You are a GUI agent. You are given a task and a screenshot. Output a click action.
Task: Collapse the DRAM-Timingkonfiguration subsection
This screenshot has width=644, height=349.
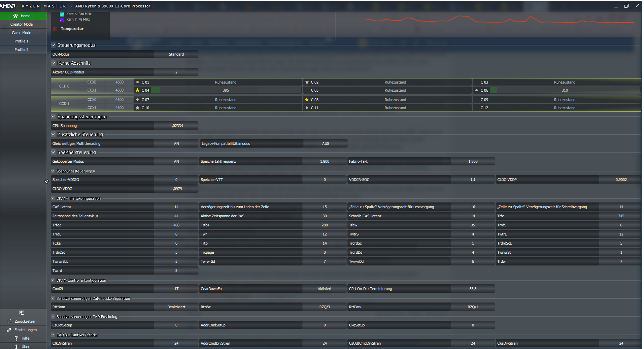point(53,198)
